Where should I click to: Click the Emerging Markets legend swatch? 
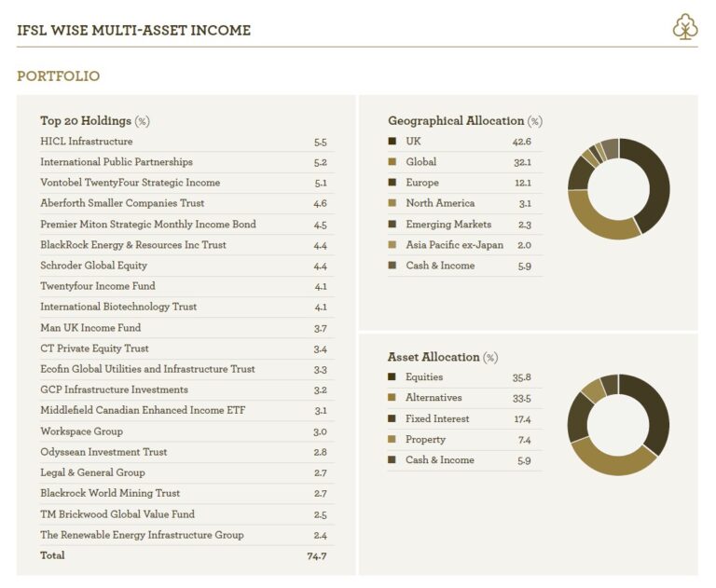(x=392, y=225)
